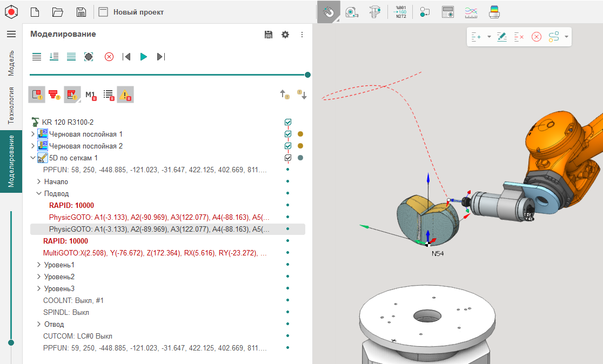Open the machine control panel icon
This screenshot has width=603, height=364.
[x=447, y=12]
